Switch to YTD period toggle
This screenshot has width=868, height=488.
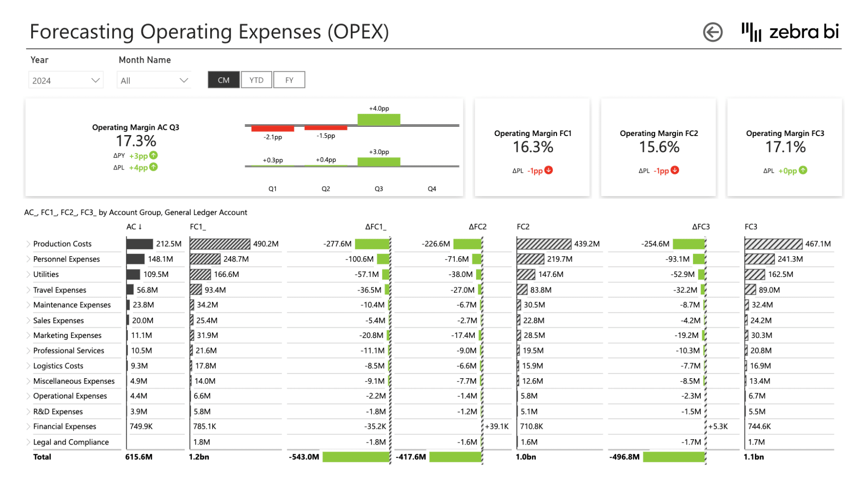256,80
